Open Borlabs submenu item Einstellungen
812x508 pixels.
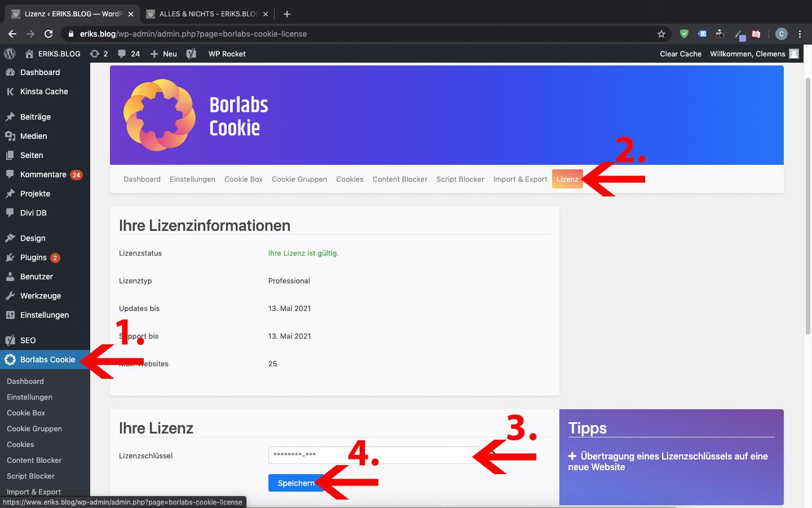click(x=29, y=397)
